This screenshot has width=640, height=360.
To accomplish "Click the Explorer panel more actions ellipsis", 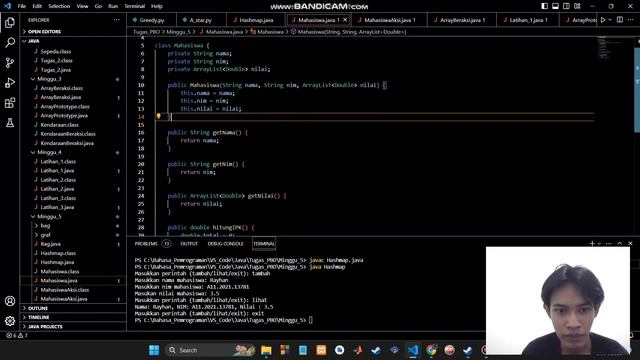I will coord(117,20).
